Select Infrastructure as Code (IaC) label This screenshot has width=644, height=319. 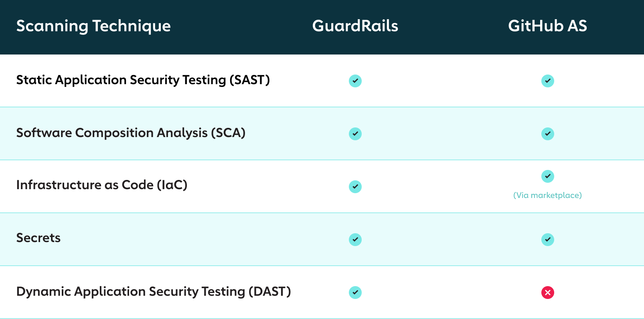[102, 185]
